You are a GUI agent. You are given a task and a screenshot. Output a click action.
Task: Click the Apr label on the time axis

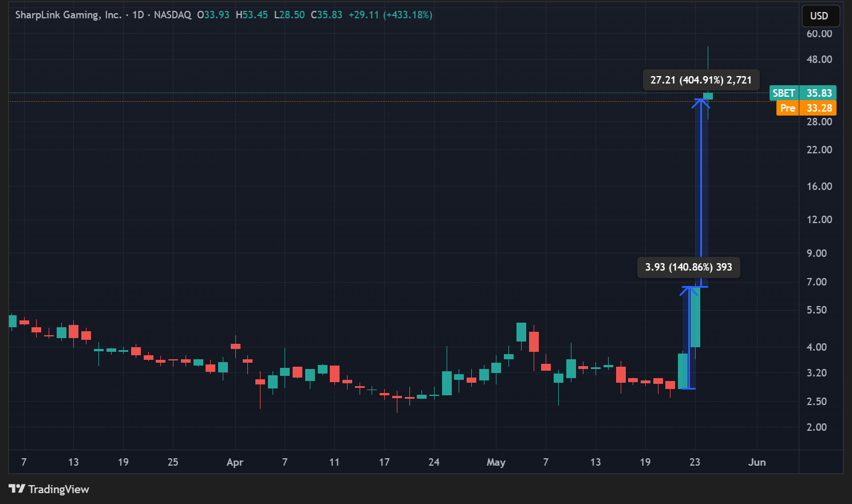(235, 462)
